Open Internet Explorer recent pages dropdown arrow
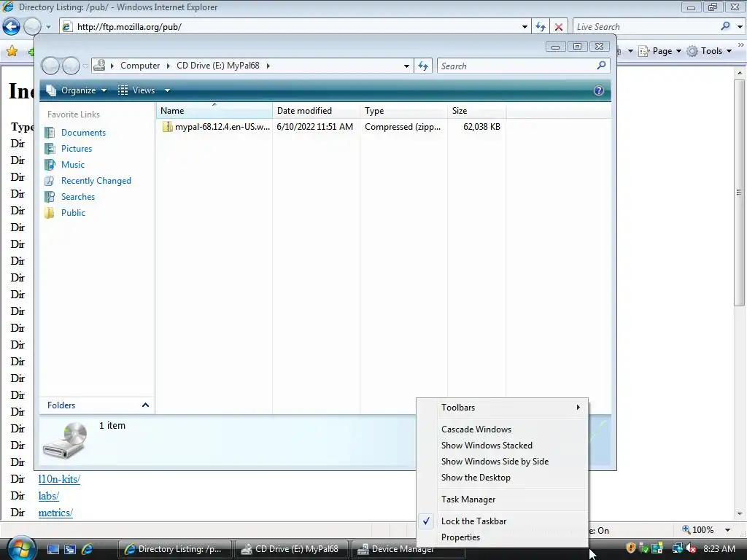The image size is (747, 560). [x=48, y=27]
